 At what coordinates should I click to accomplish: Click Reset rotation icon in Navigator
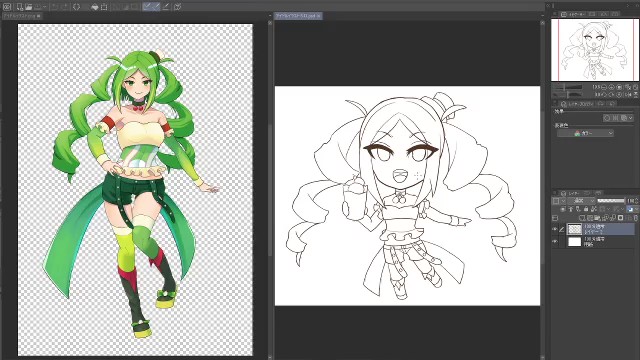[619, 95]
